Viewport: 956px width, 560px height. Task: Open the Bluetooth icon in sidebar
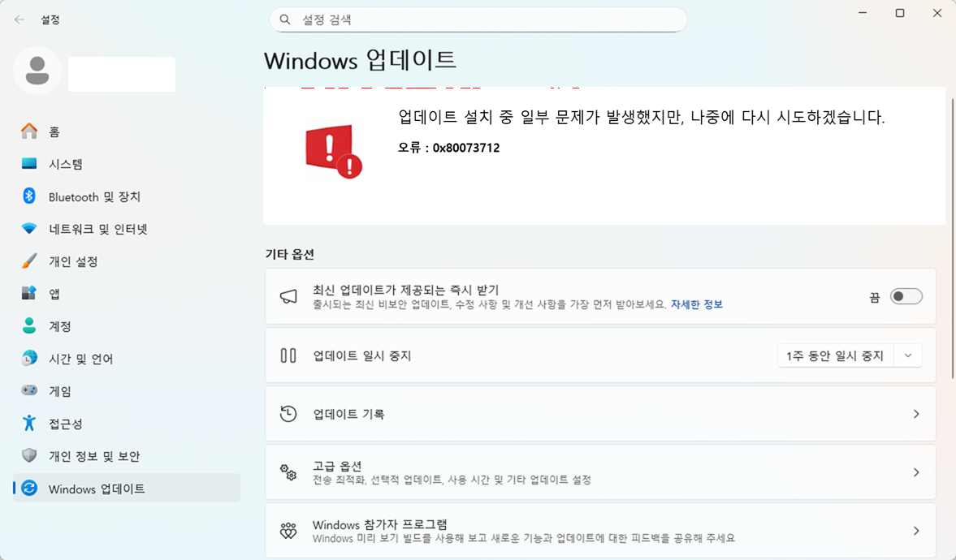(x=28, y=196)
